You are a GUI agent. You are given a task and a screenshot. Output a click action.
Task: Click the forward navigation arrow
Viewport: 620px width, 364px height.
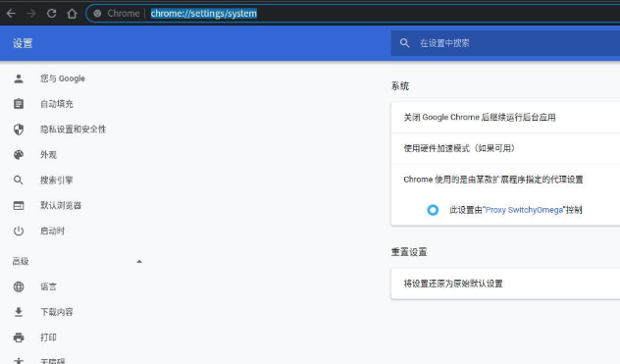(31, 14)
